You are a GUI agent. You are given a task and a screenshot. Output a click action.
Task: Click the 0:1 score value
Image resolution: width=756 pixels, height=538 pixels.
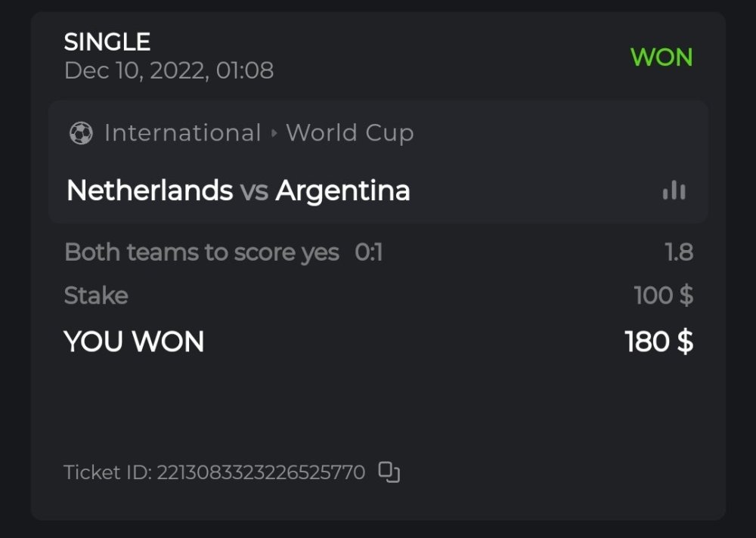pos(369,252)
